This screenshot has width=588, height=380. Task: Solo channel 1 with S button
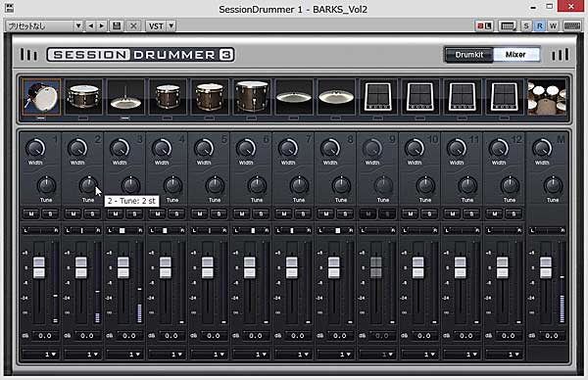click(50, 214)
